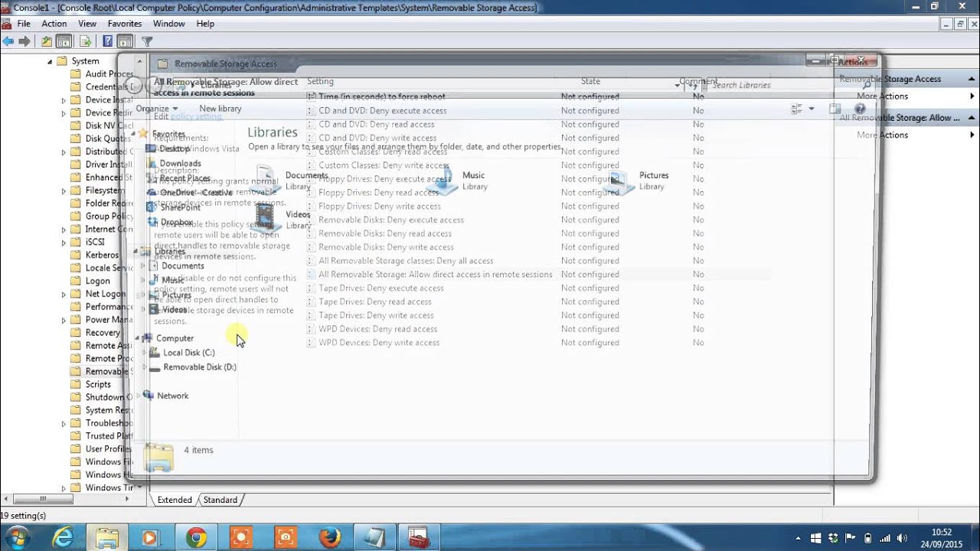Screen dimensions: 980x551
Task: Select 'Removable Disks: Deny read access' setting
Action: (385, 233)
